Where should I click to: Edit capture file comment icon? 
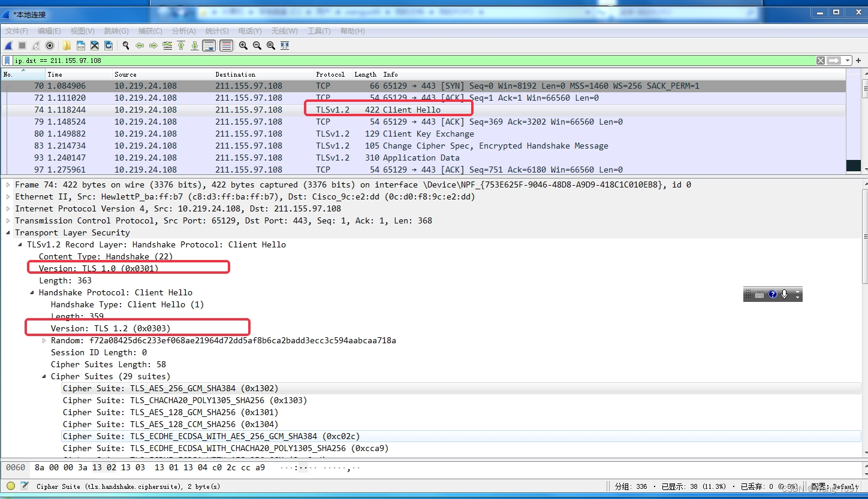pos(25,486)
